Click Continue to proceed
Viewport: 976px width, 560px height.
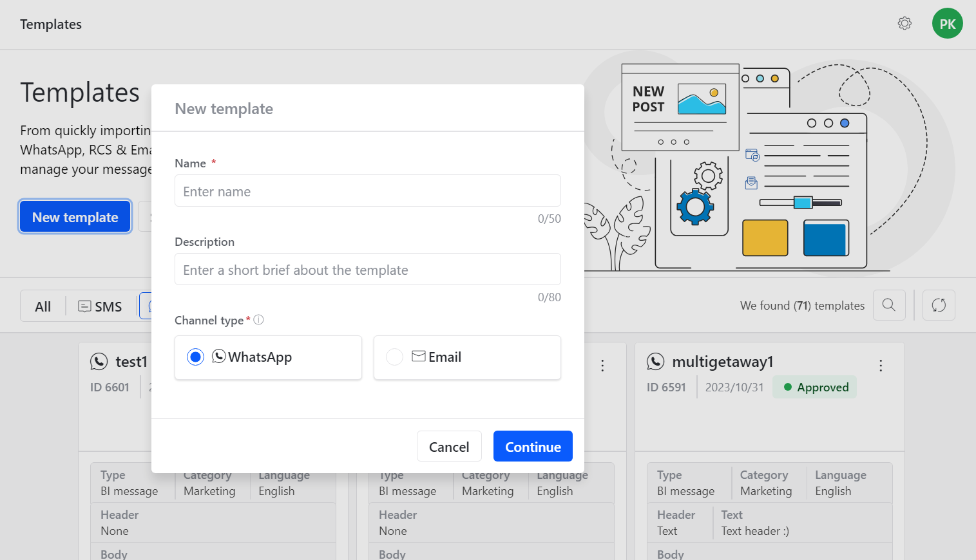[x=533, y=446]
